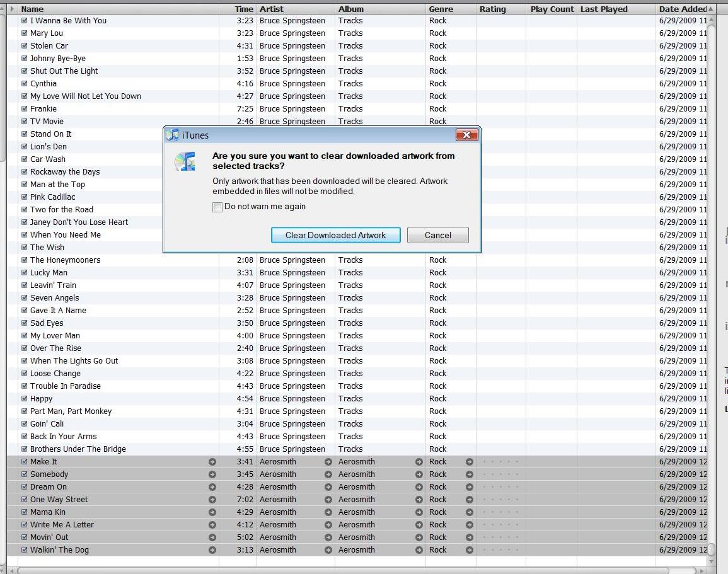Sort tracks by Name column header
This screenshot has width=728, height=574.
pos(118,9)
